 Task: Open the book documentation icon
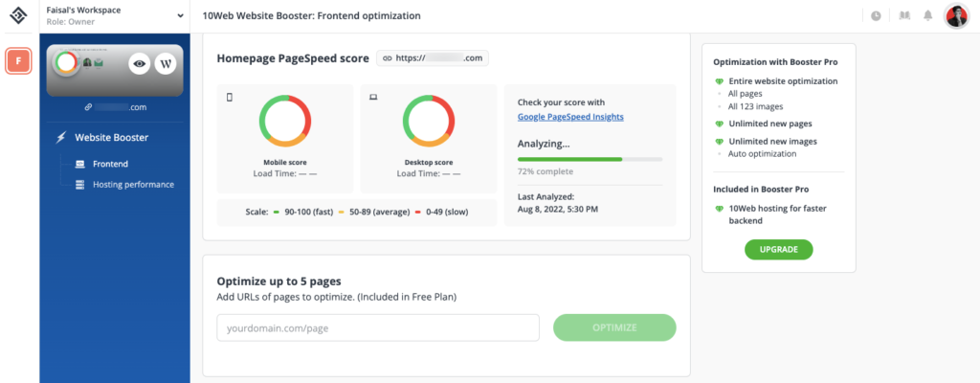903,15
